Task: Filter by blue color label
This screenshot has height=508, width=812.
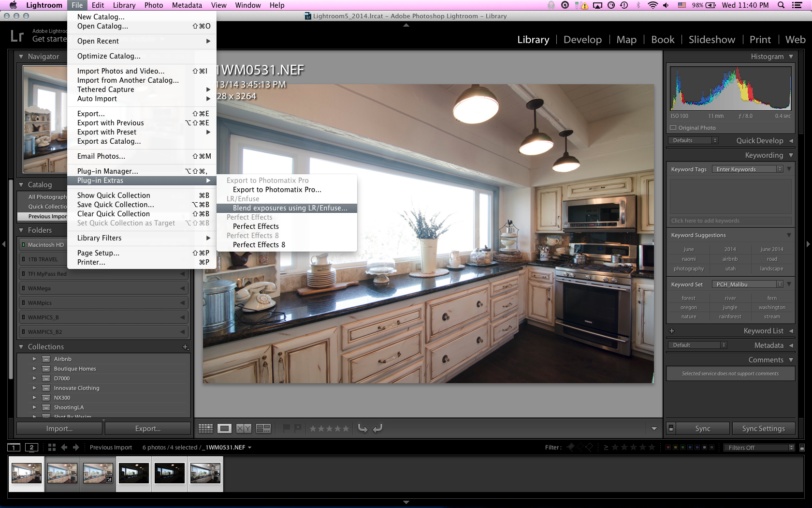Action: [690, 448]
